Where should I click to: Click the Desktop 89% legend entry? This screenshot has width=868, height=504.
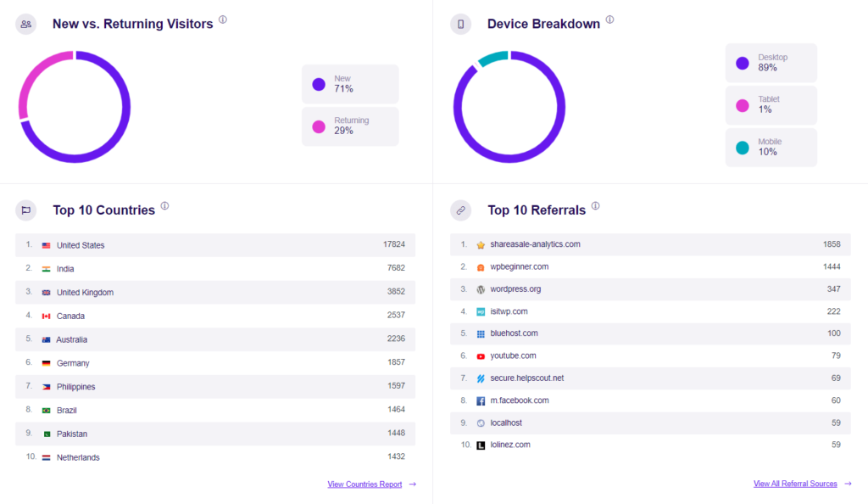coord(771,63)
